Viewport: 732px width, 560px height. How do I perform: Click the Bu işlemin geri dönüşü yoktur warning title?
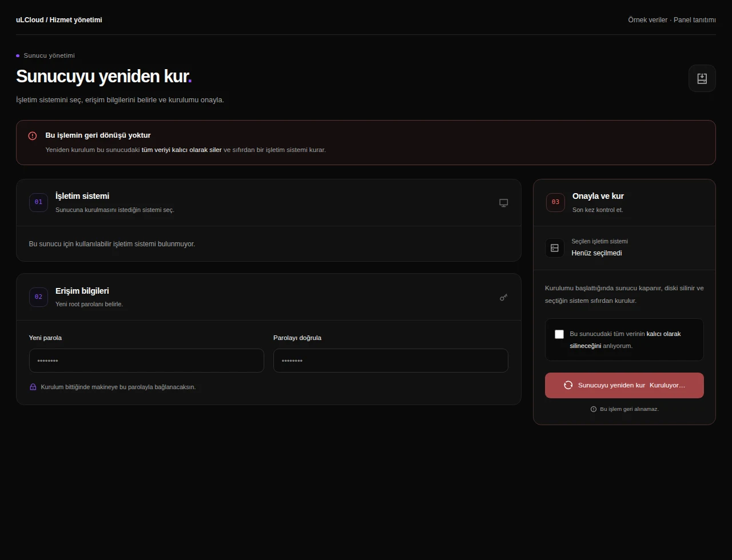tap(98, 135)
